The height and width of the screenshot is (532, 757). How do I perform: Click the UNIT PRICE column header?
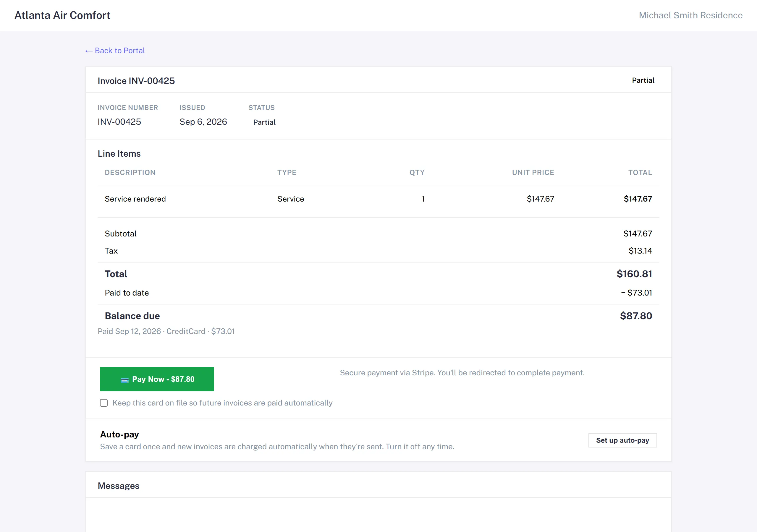pyautogui.click(x=533, y=172)
